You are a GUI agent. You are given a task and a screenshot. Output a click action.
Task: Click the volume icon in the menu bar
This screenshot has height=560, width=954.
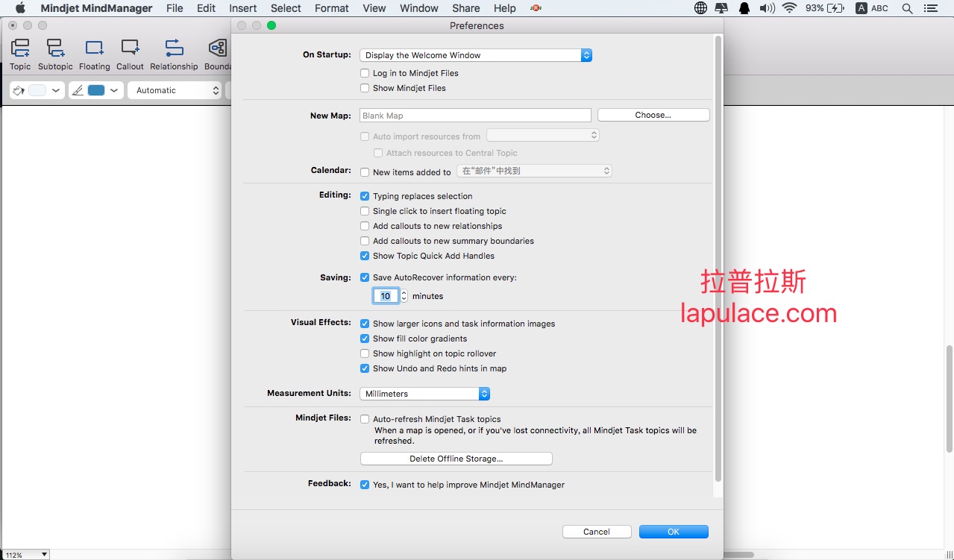pyautogui.click(x=767, y=8)
